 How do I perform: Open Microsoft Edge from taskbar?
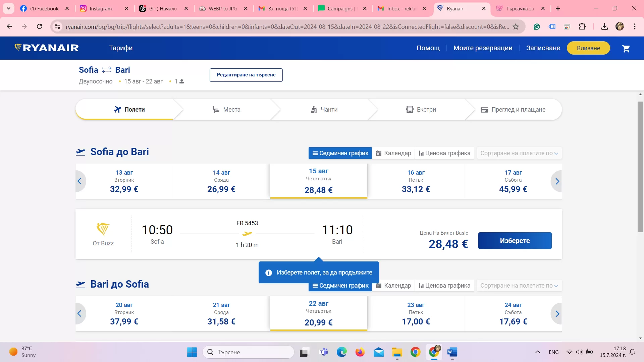tap(342, 352)
